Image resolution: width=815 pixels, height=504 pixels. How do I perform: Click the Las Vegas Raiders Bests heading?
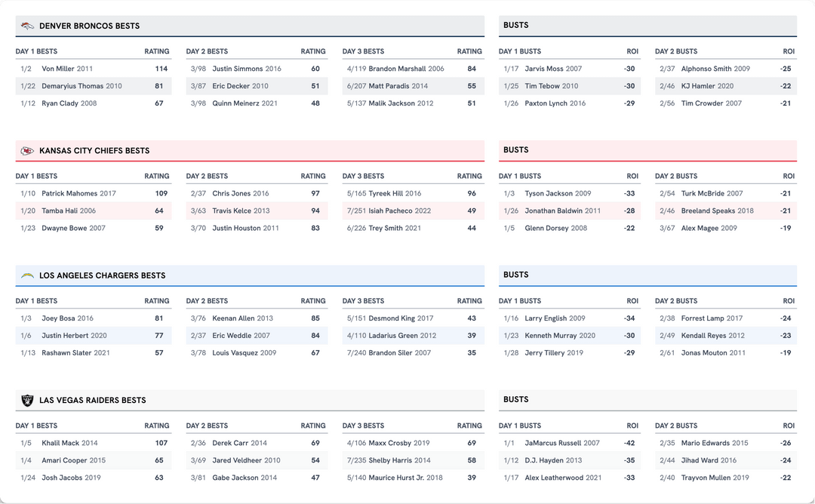click(x=92, y=401)
